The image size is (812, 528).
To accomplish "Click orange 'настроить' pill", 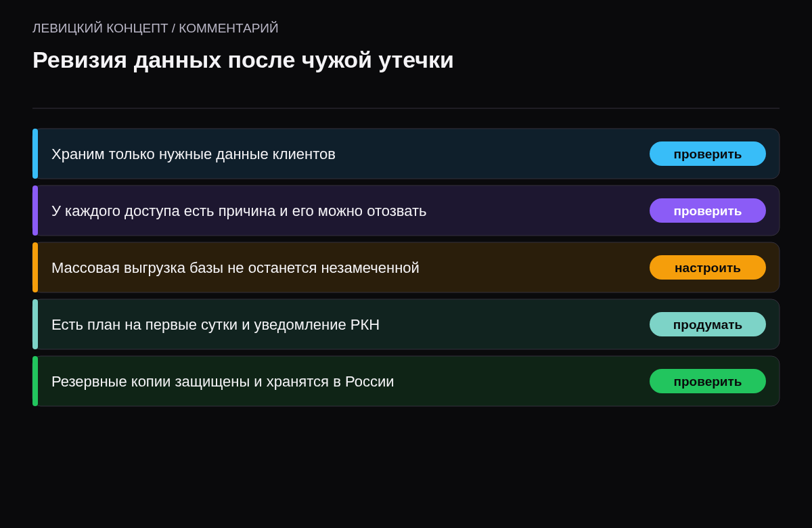I will point(708,267).
